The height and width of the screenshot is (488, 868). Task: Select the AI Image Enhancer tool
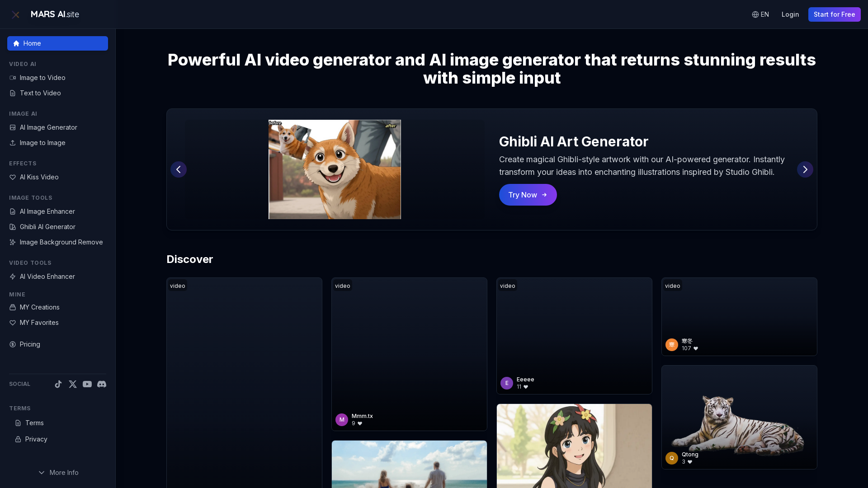tap(47, 211)
